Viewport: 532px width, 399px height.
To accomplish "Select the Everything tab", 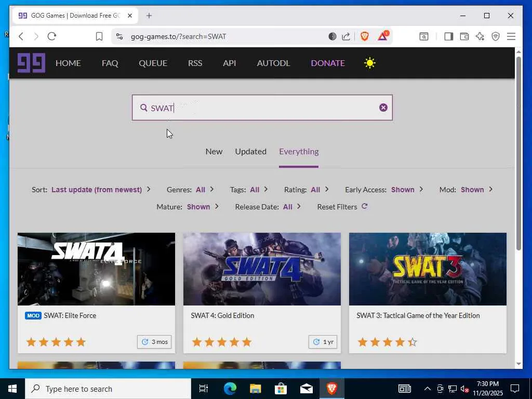I will pyautogui.click(x=299, y=152).
